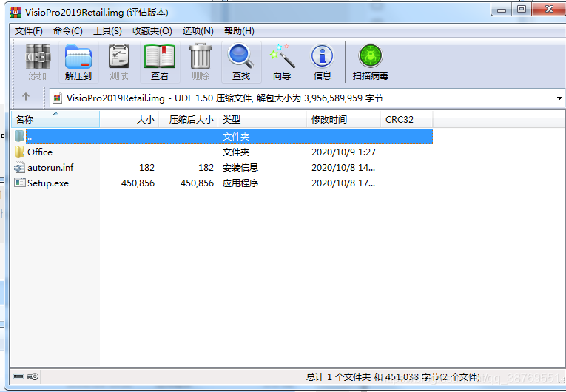
Task: Click the address path text field
Action: (307, 98)
